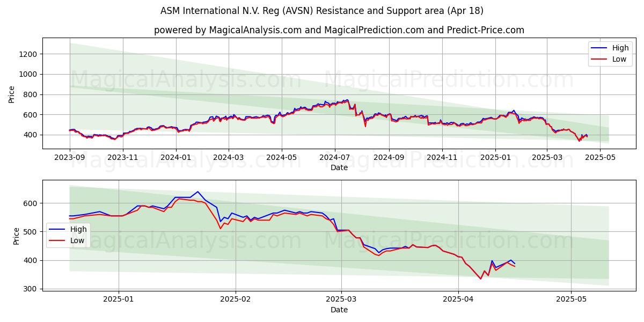Click the '1000' price tick on the top chart
This screenshot has height=322, width=644.
tap(30, 75)
